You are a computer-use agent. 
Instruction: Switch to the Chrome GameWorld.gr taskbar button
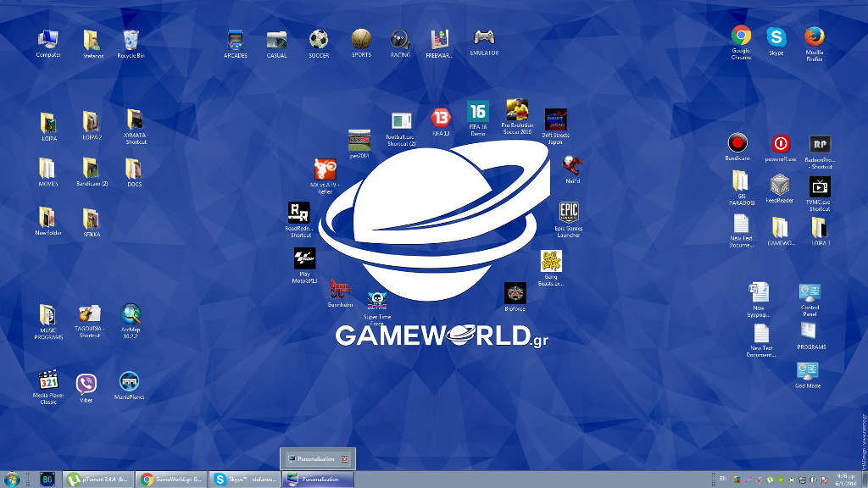171,480
